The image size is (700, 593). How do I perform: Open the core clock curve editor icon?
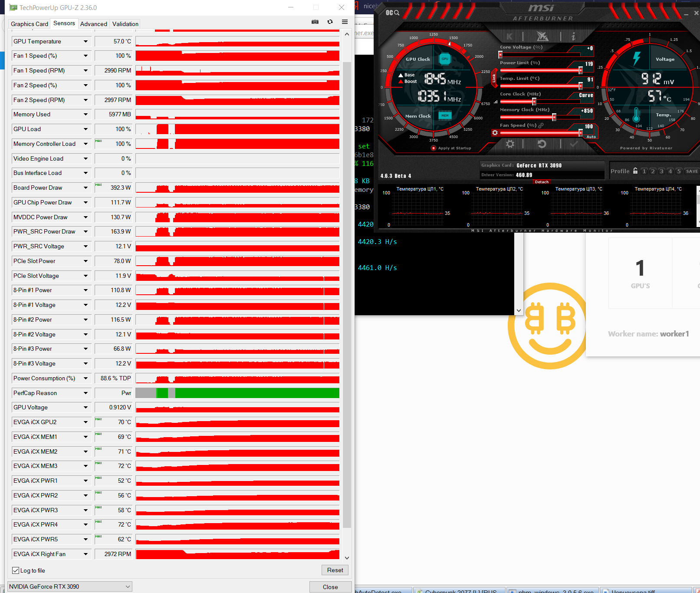pyautogui.click(x=496, y=102)
